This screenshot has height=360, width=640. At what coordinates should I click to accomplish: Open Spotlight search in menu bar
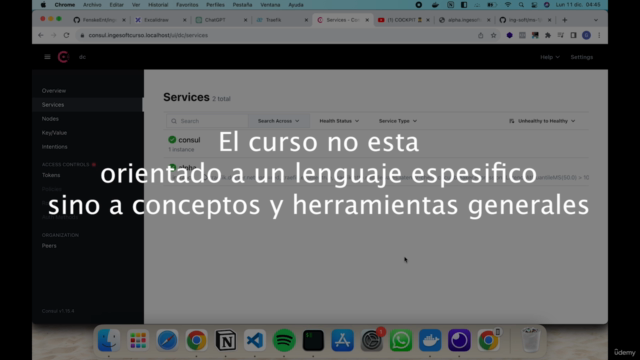[x=521, y=5]
